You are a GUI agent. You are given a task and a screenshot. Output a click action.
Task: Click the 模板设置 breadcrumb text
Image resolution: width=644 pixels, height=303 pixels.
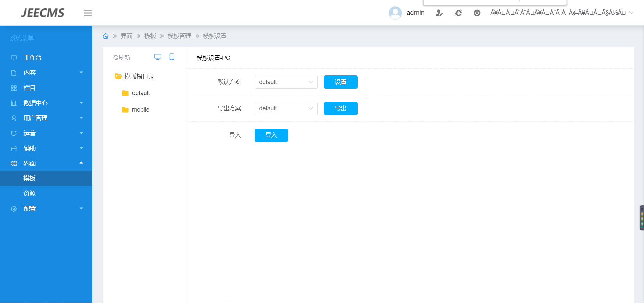[x=215, y=36]
